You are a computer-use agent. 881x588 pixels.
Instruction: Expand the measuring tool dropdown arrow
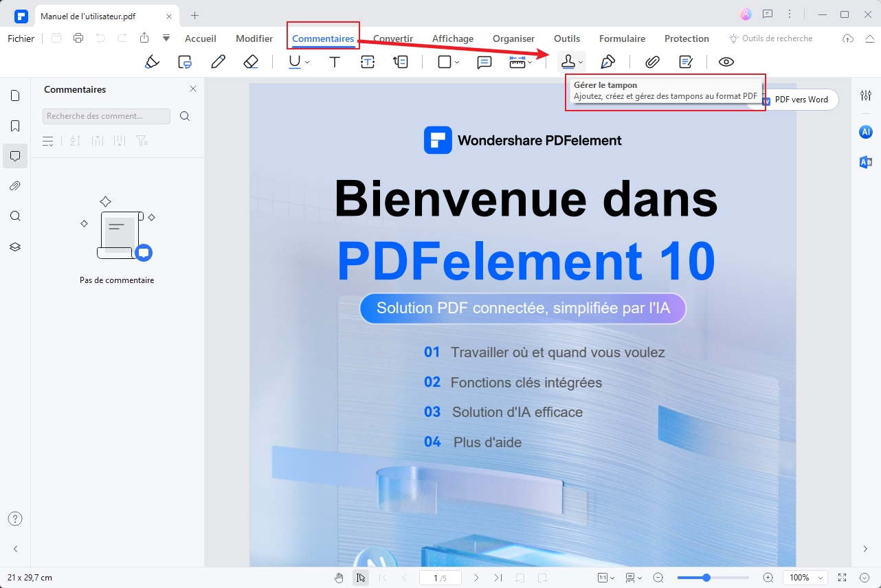[530, 63]
